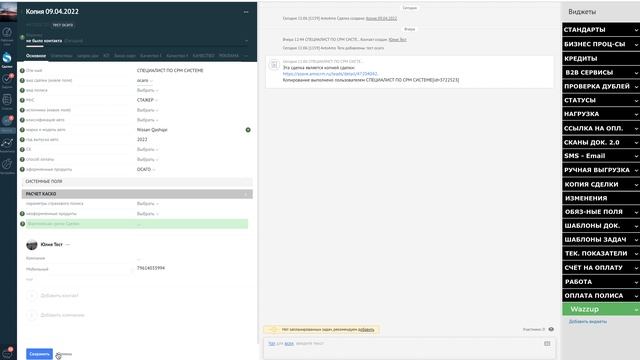This screenshot has width=640, height=360.
Task: Click the добавить link in the no-tasks notice
Action: point(366,329)
